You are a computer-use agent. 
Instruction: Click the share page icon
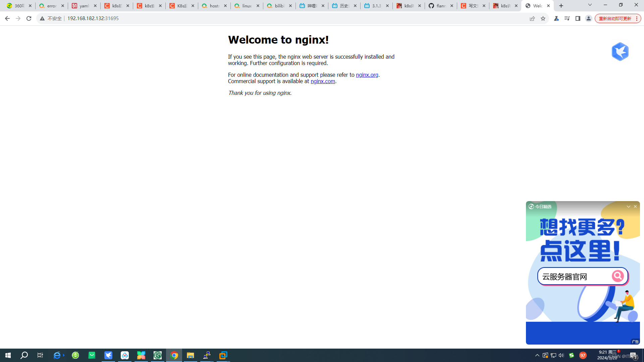pos(532,18)
